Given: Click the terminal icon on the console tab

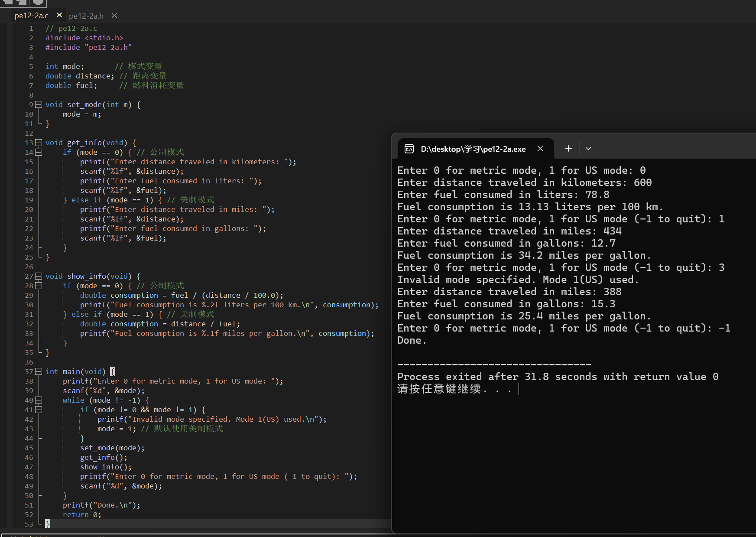Looking at the screenshot, I should click(x=409, y=149).
